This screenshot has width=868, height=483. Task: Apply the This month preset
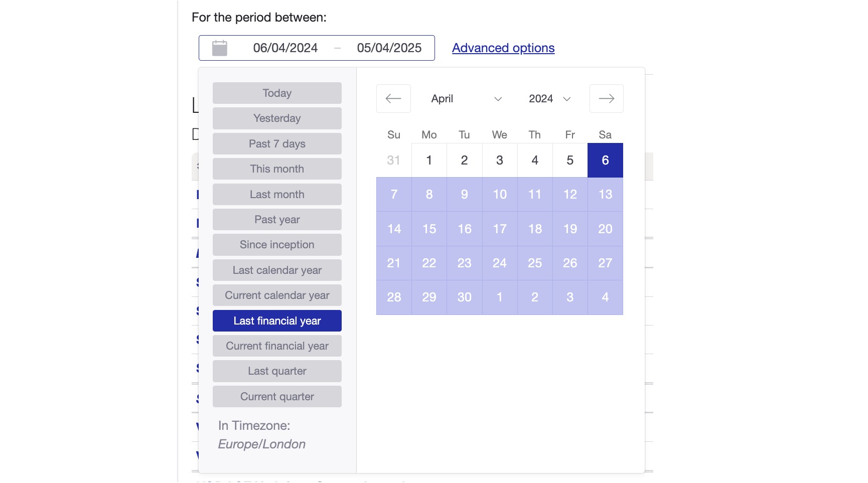(276, 169)
